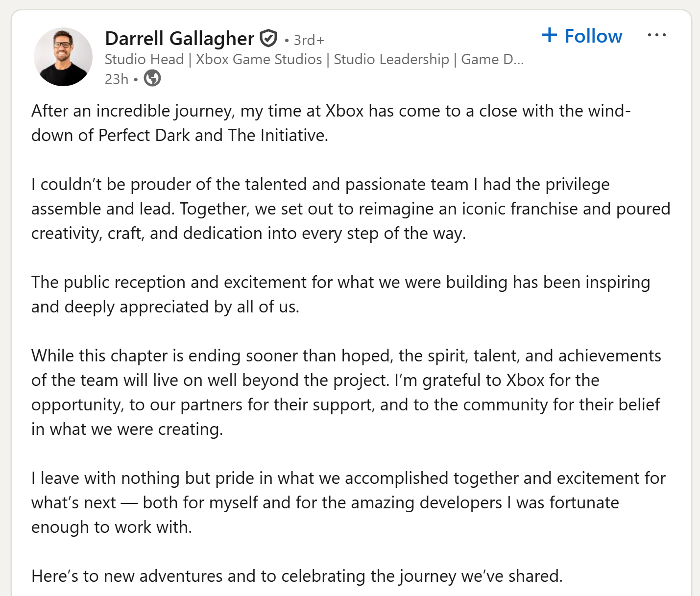Click the 23h post timestamp
Image resolution: width=700 pixels, height=596 pixels.
click(117, 79)
